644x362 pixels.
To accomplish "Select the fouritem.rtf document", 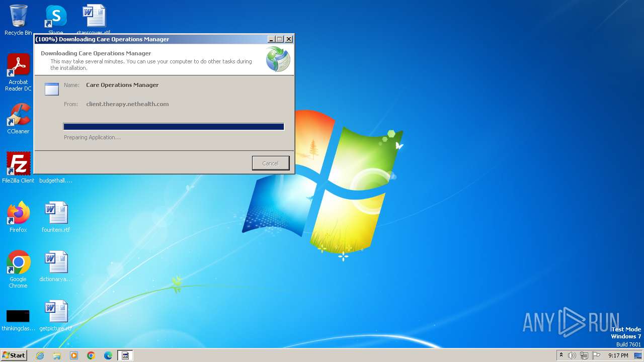I will (x=56, y=217).
